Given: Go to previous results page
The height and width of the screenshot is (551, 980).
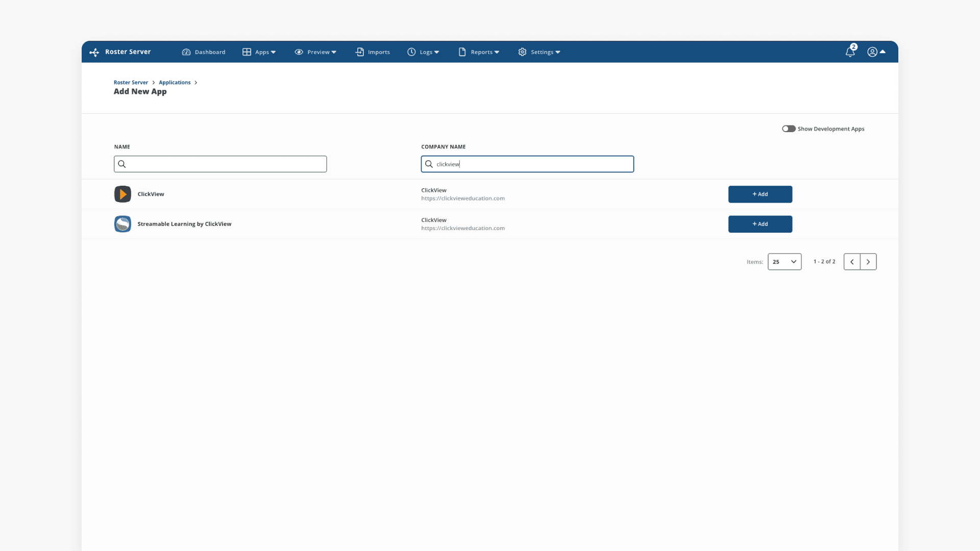Looking at the screenshot, I should click(x=852, y=262).
